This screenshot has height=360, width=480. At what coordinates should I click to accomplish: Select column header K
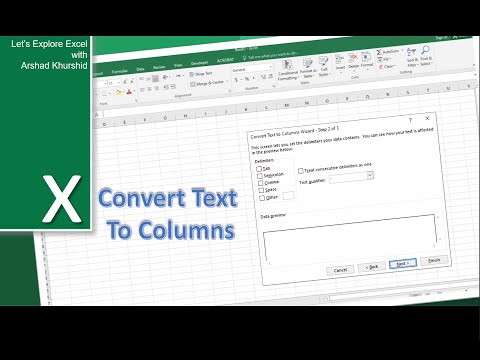(x=246, y=109)
